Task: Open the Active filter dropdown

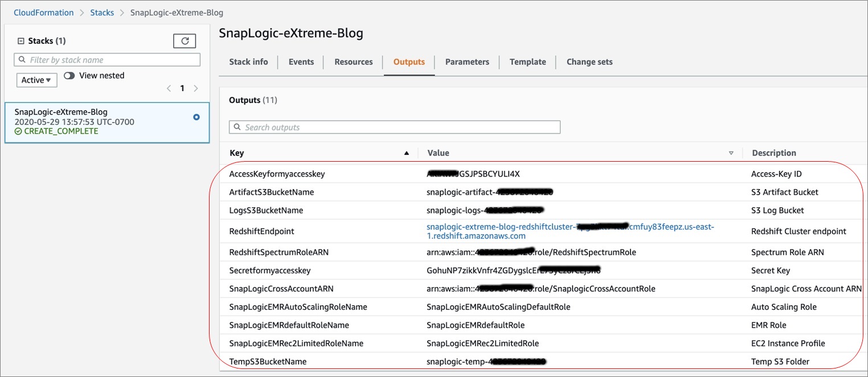Action: click(36, 80)
